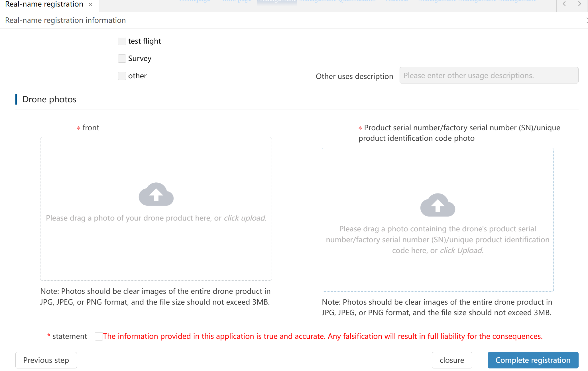Click 'click Upload' link for serial number photo
Image resolution: width=588 pixels, height=371 pixels.
click(x=462, y=250)
